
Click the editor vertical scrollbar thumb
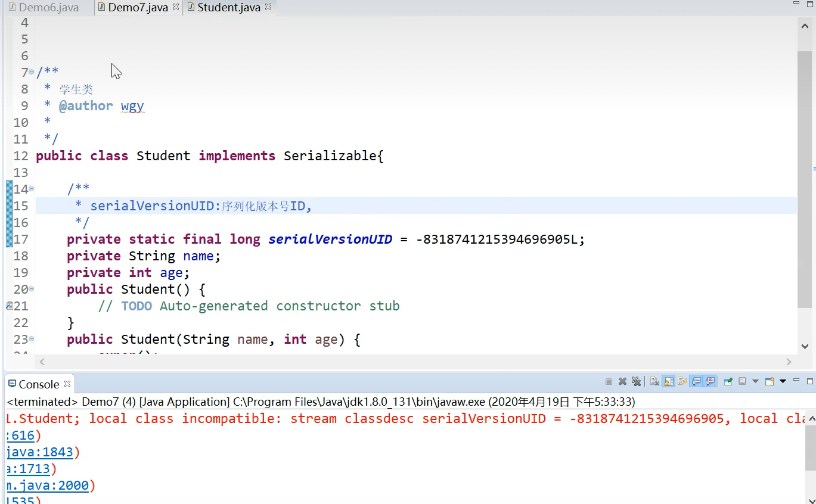(x=805, y=179)
